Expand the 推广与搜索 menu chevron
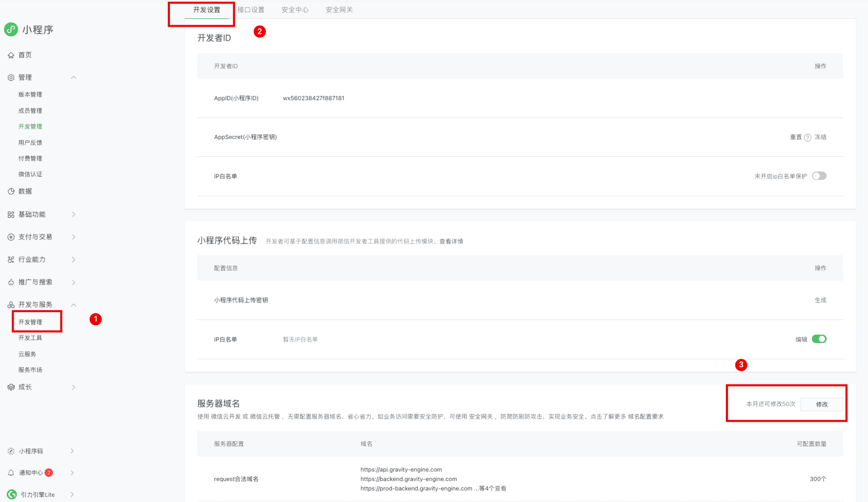This screenshot has height=502, width=868. click(73, 282)
